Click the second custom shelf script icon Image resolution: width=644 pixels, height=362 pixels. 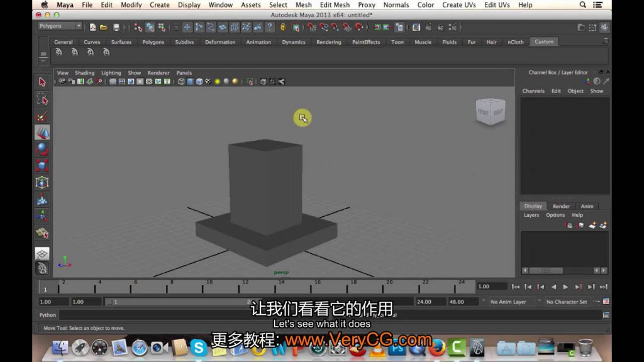point(74,52)
